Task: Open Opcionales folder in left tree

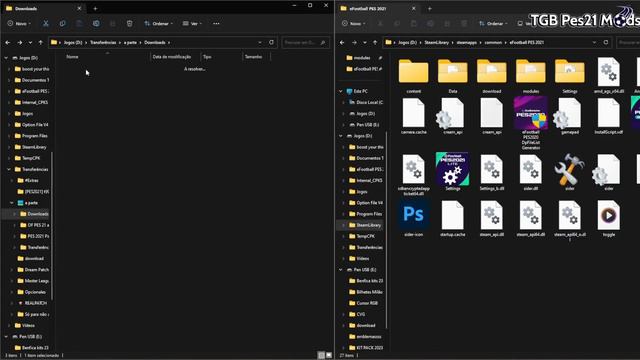Action: (32, 292)
